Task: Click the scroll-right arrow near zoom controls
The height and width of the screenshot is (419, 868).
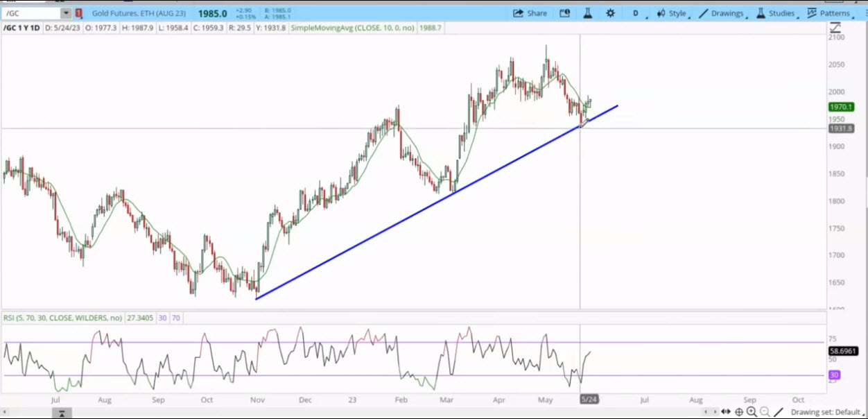Action: 715,412
